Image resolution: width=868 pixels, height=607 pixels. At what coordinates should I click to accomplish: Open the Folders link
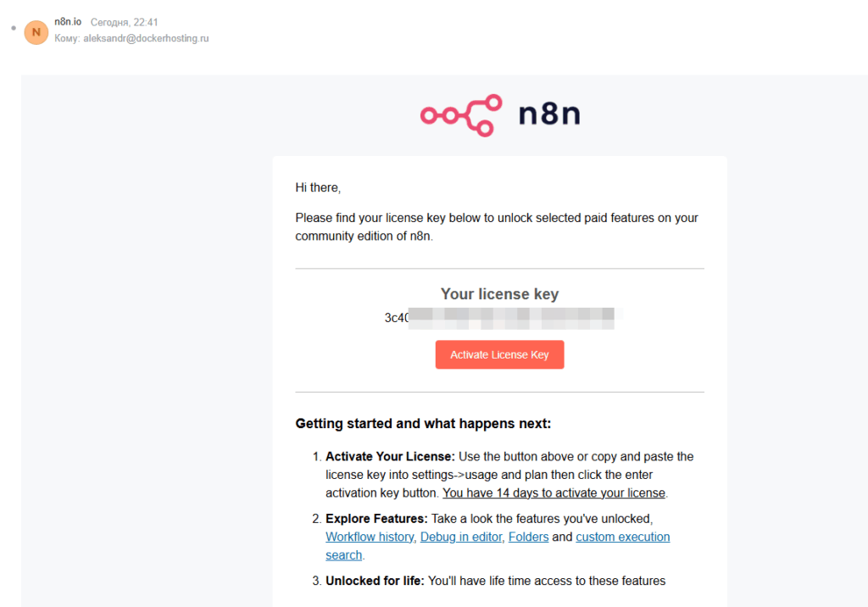pos(528,537)
